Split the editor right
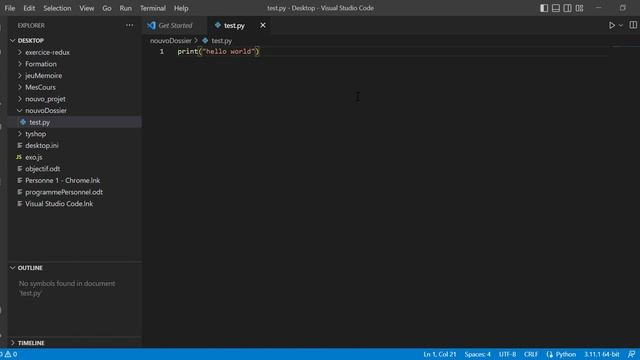The image size is (640, 360). tap(633, 25)
